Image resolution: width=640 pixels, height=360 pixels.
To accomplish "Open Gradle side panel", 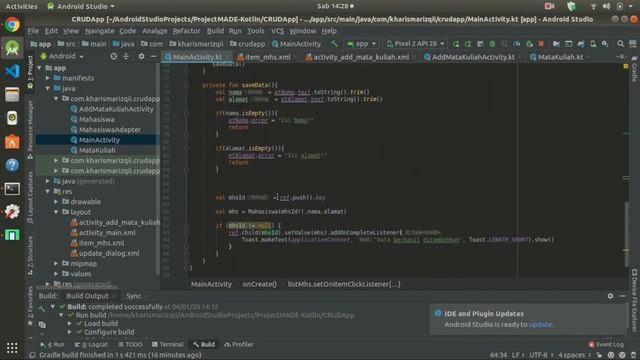I will (634, 69).
